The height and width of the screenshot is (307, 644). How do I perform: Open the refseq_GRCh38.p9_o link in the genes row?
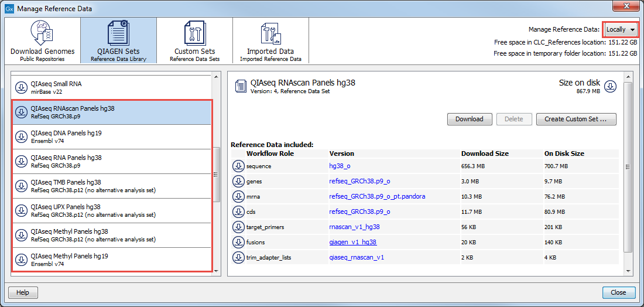(x=359, y=181)
